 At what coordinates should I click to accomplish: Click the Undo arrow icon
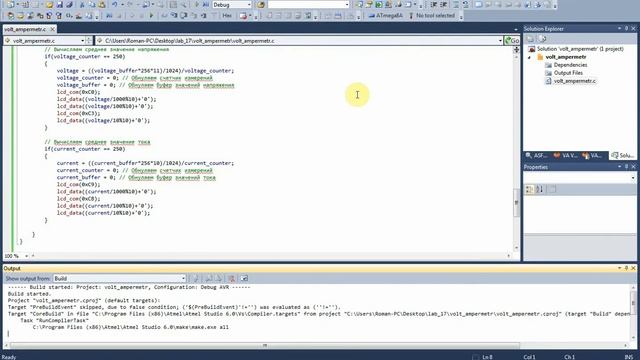(x=115, y=5)
